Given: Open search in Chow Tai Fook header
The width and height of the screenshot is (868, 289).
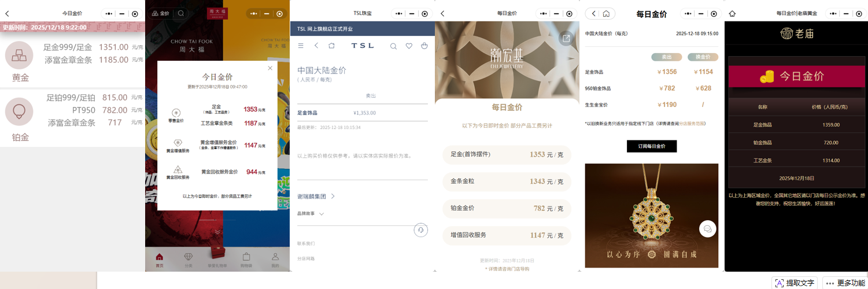Looking at the screenshot, I should (180, 13).
